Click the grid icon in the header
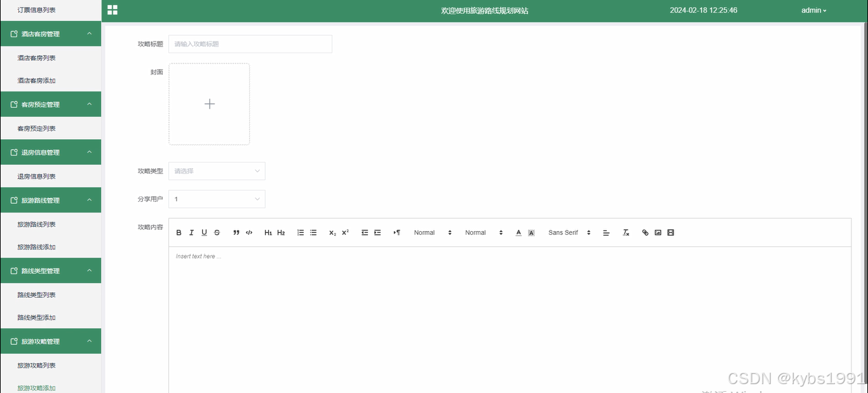Screen dimensions: 868x393 (112, 10)
